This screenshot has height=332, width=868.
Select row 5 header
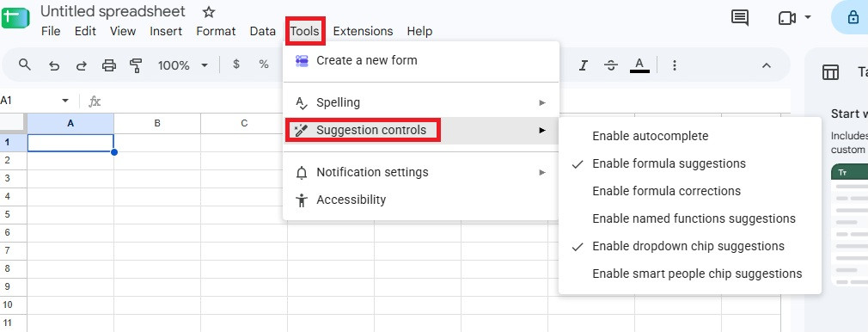click(x=13, y=214)
